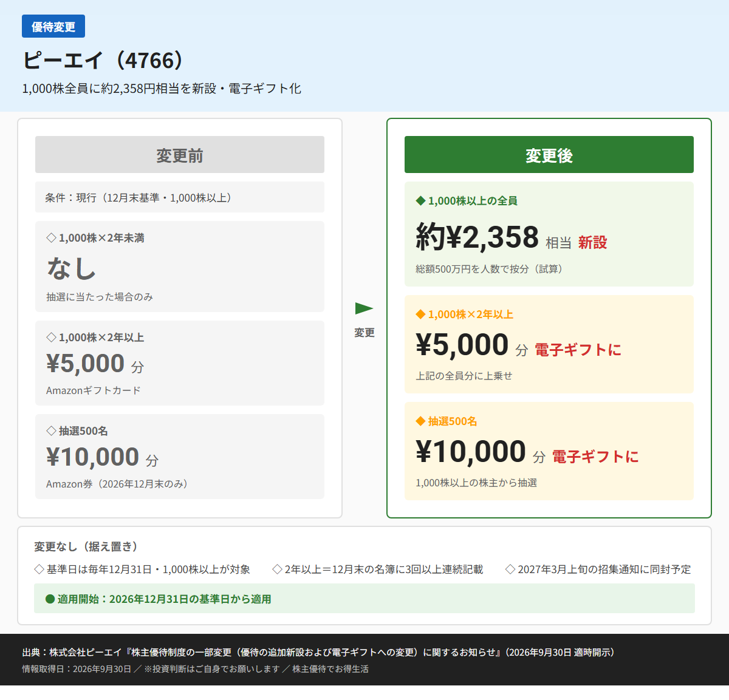Click diamond beside 1,000株×2年以上 in 変更前
Viewport: 729px width, 700px height.
(51, 338)
